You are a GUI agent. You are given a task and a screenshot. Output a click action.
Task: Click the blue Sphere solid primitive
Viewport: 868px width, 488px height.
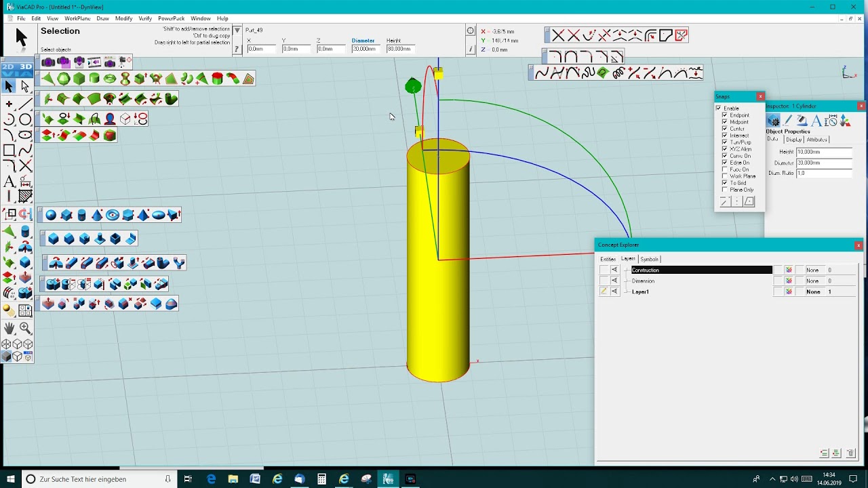51,216
